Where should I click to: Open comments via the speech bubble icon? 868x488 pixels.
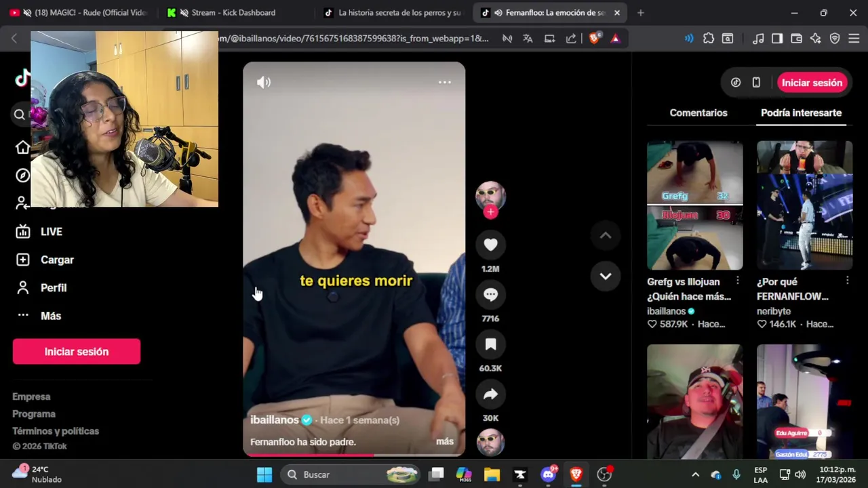(x=490, y=295)
